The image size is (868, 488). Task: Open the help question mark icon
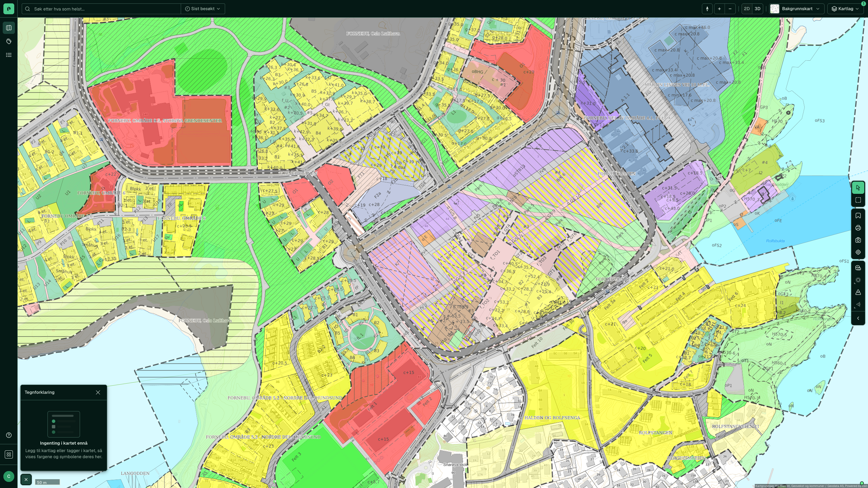tap(9, 435)
